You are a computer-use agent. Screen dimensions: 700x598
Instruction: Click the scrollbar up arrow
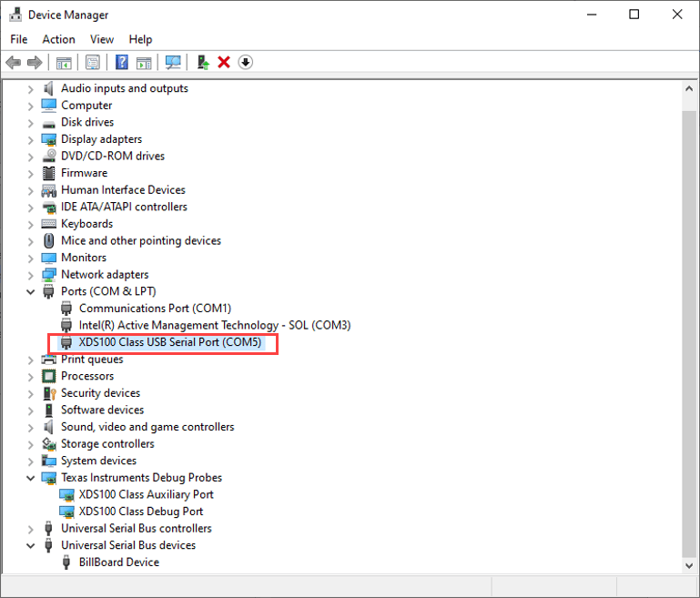689,89
